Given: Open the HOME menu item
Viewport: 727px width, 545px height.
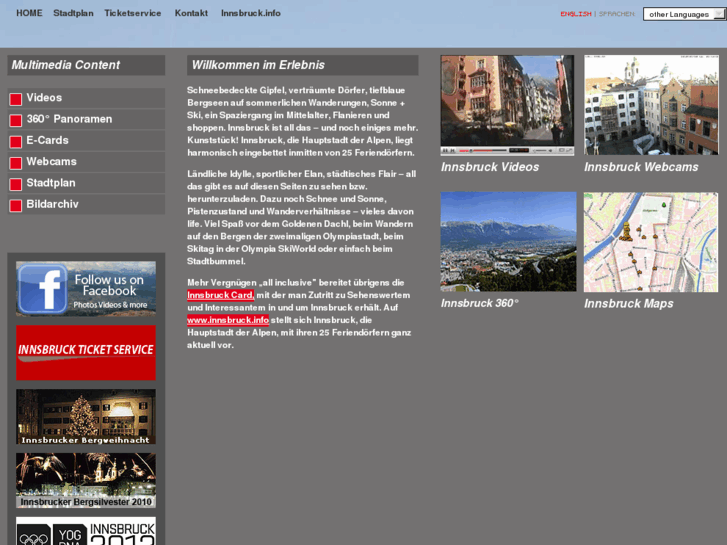Looking at the screenshot, I should click(29, 13).
